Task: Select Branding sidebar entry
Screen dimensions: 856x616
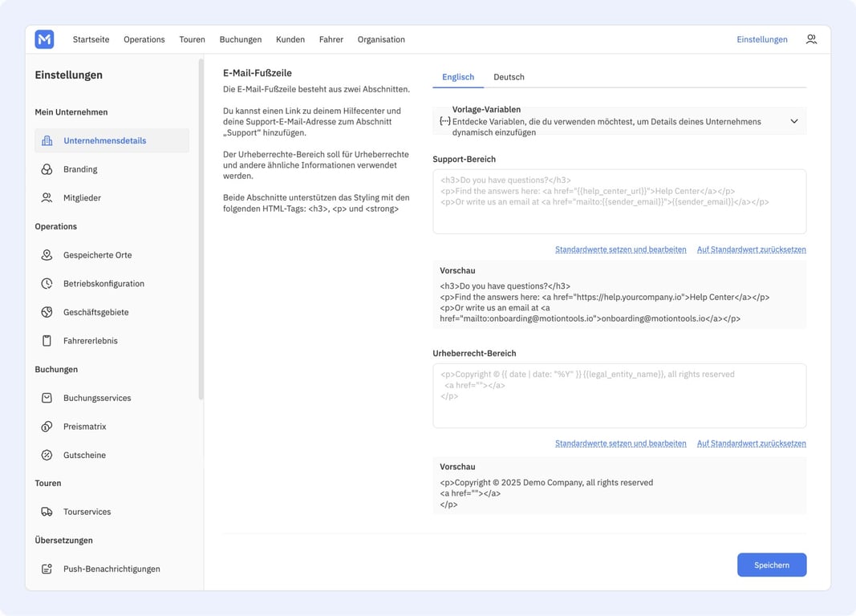Action: (112, 169)
